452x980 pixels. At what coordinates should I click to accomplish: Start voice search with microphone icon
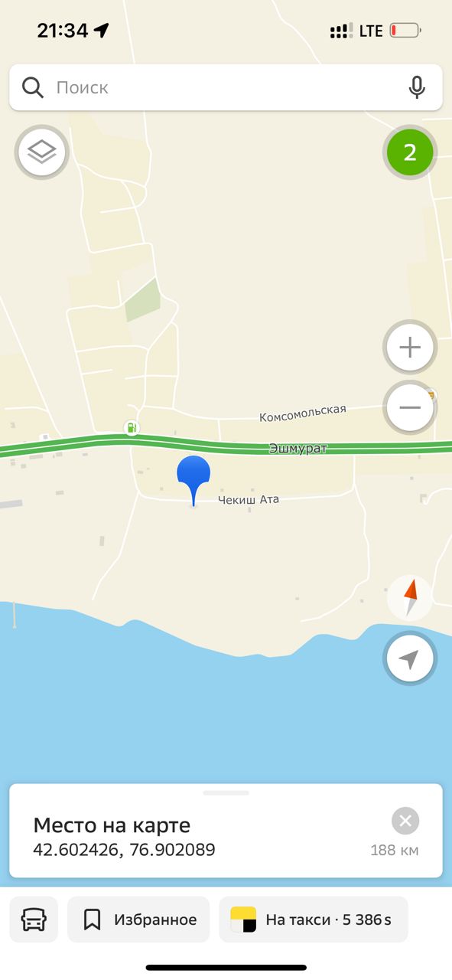(417, 88)
